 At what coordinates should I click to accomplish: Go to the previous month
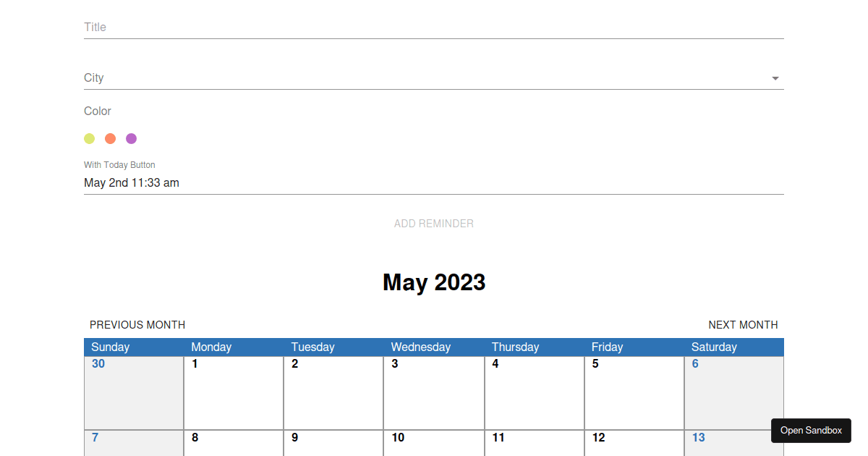[x=137, y=325]
